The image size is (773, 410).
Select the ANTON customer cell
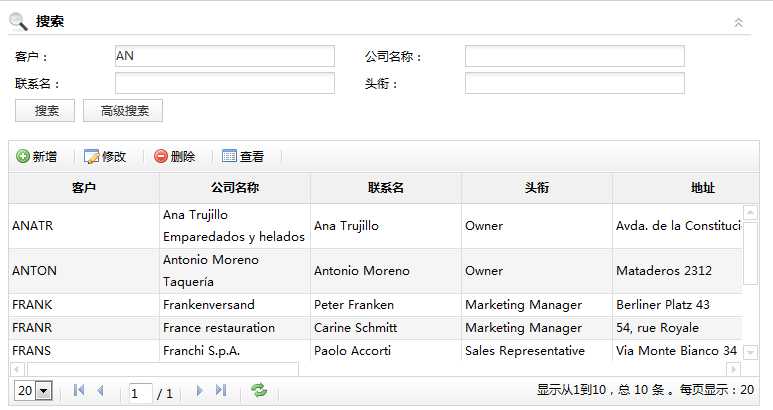(x=84, y=271)
